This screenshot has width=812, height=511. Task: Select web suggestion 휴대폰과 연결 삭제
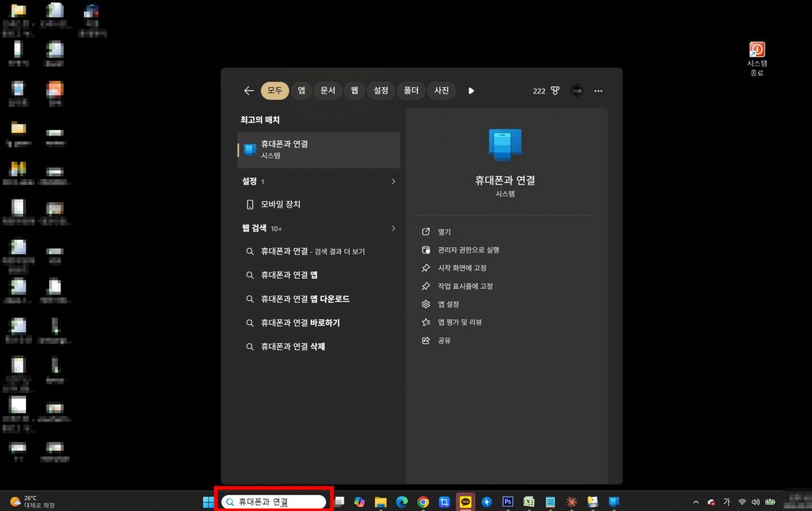319,346
